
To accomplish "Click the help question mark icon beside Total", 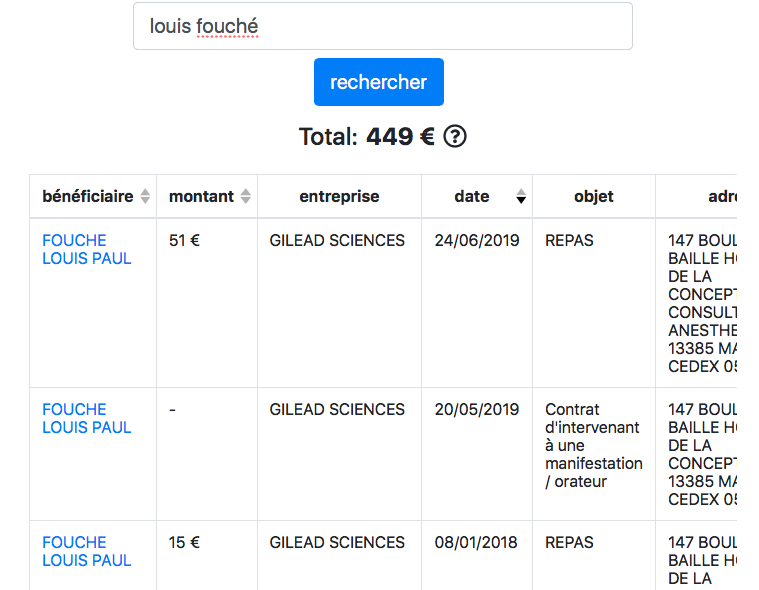I will [x=455, y=136].
